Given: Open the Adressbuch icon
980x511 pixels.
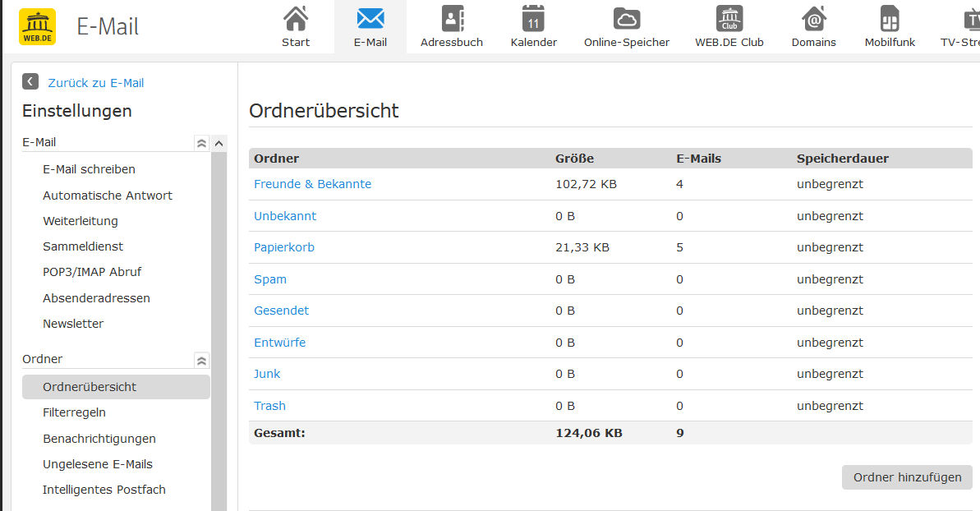Looking at the screenshot, I should click(x=453, y=18).
